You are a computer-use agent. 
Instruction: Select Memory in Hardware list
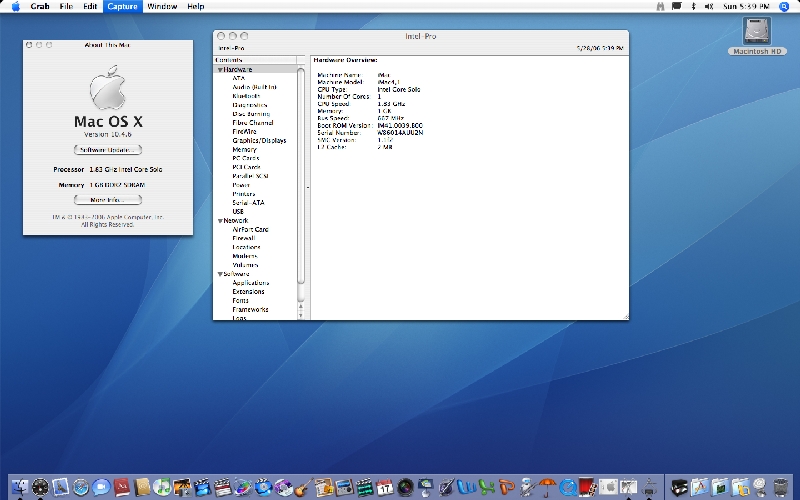point(244,149)
